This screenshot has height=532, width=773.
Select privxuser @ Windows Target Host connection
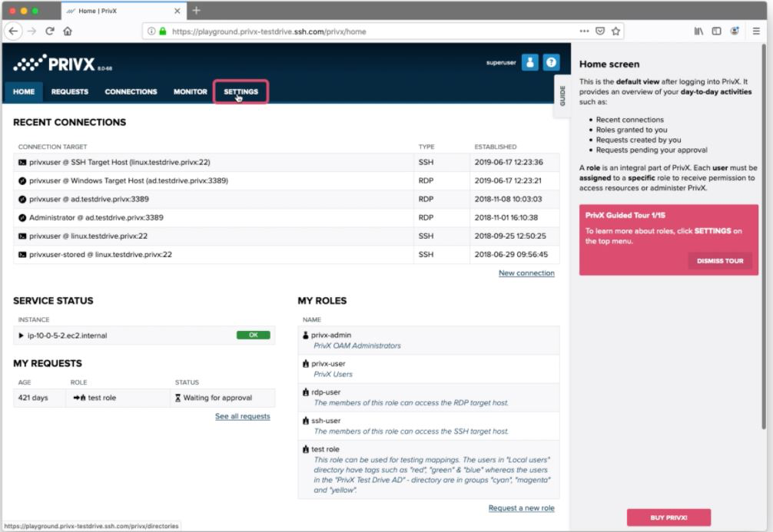coord(128,180)
